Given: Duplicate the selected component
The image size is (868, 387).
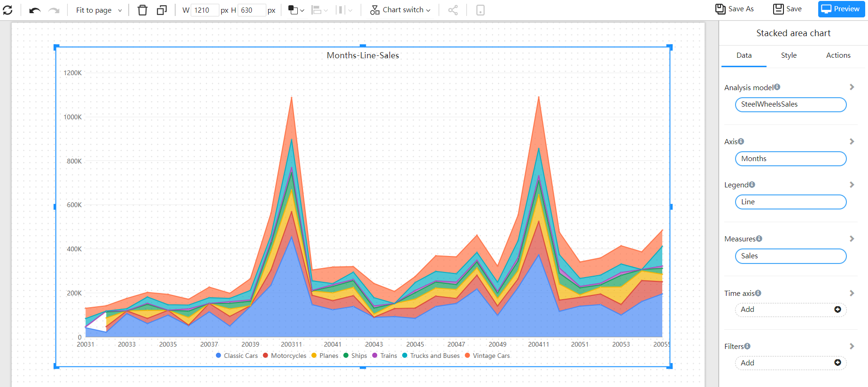Looking at the screenshot, I should click(x=162, y=10).
